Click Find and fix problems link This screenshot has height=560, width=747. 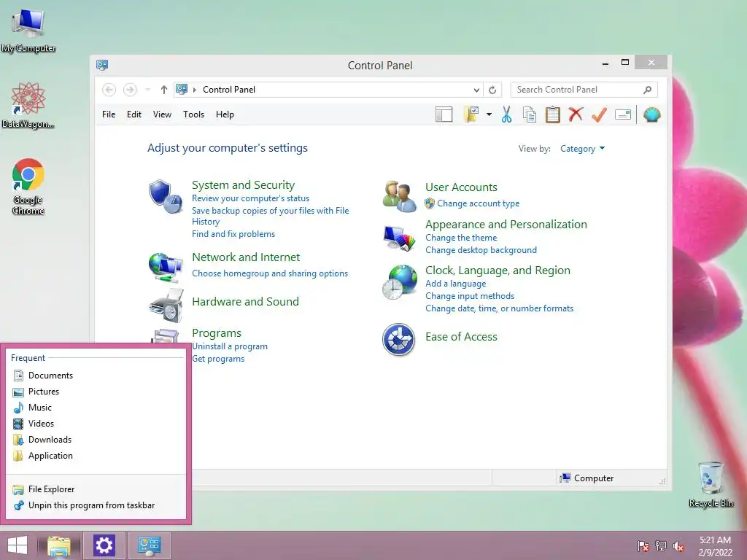click(x=233, y=234)
